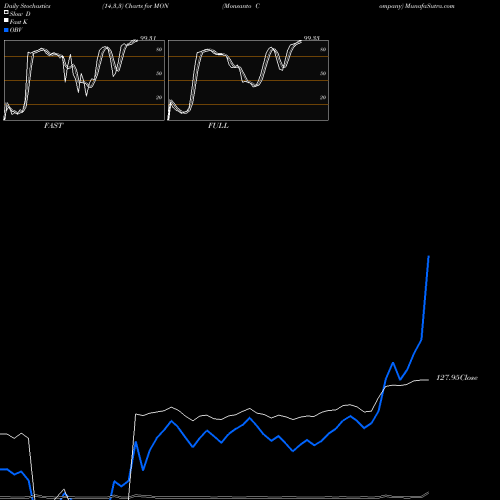Click the blue OBV line's final peak
This screenshot has height=500, width=500.
[x=429, y=256]
